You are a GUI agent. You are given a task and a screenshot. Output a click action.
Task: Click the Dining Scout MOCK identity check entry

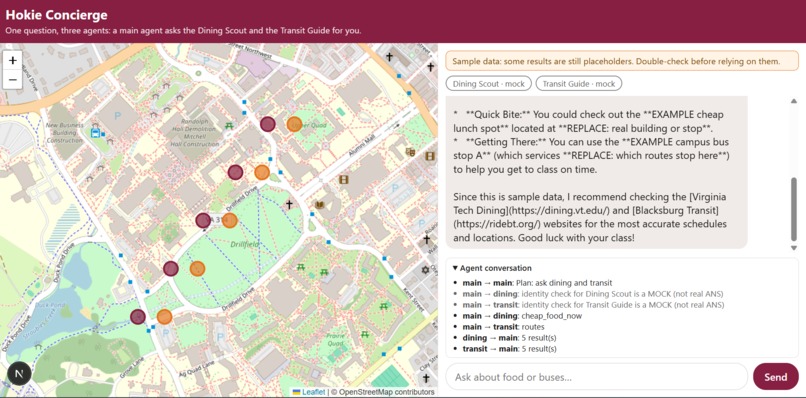[x=593, y=294]
